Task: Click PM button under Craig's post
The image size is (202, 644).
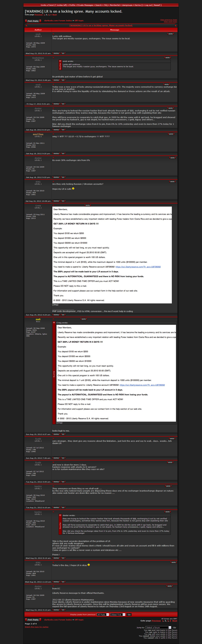Action: [63, 315]
